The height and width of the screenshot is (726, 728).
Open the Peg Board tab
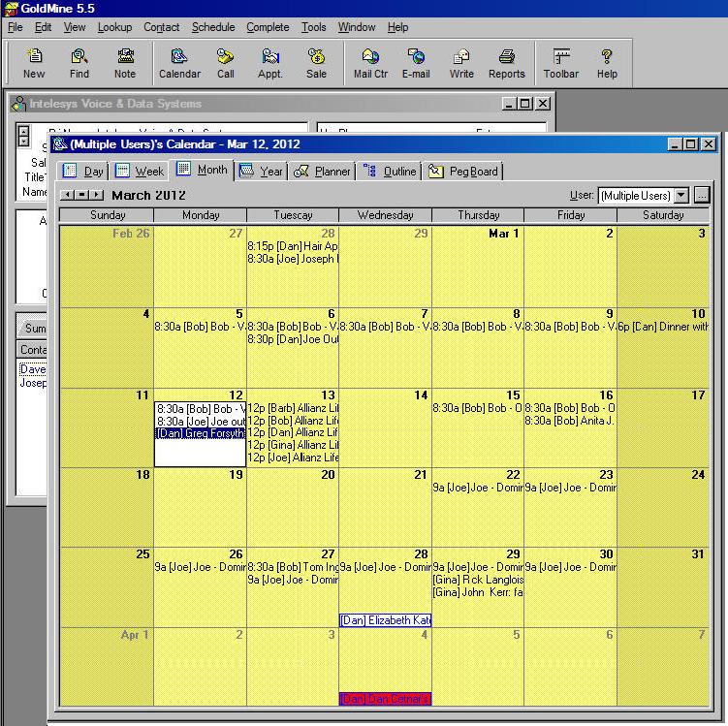pyautogui.click(x=462, y=172)
